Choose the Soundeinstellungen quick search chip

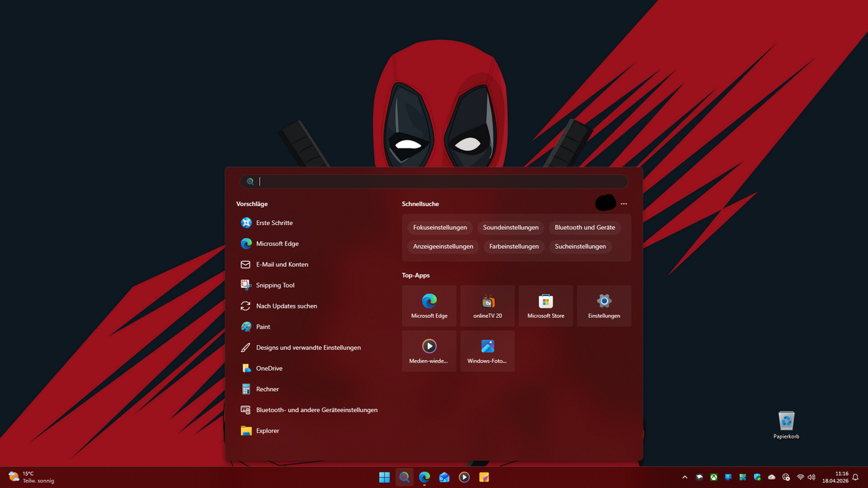coord(511,228)
